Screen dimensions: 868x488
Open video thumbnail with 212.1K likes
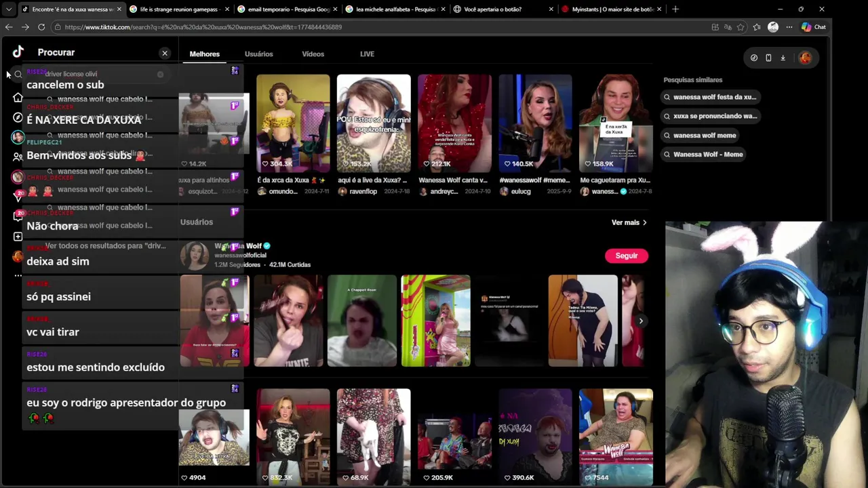(x=454, y=123)
